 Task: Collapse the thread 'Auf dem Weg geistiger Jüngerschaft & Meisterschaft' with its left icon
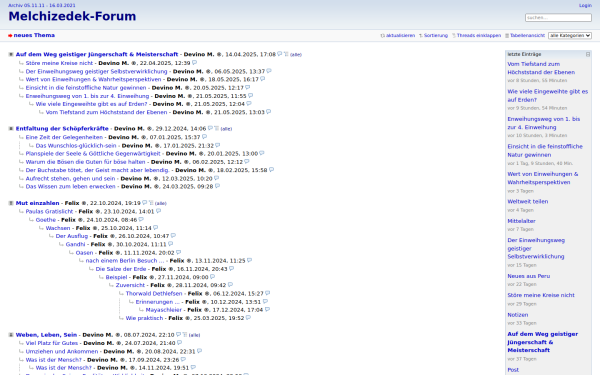click(11, 54)
